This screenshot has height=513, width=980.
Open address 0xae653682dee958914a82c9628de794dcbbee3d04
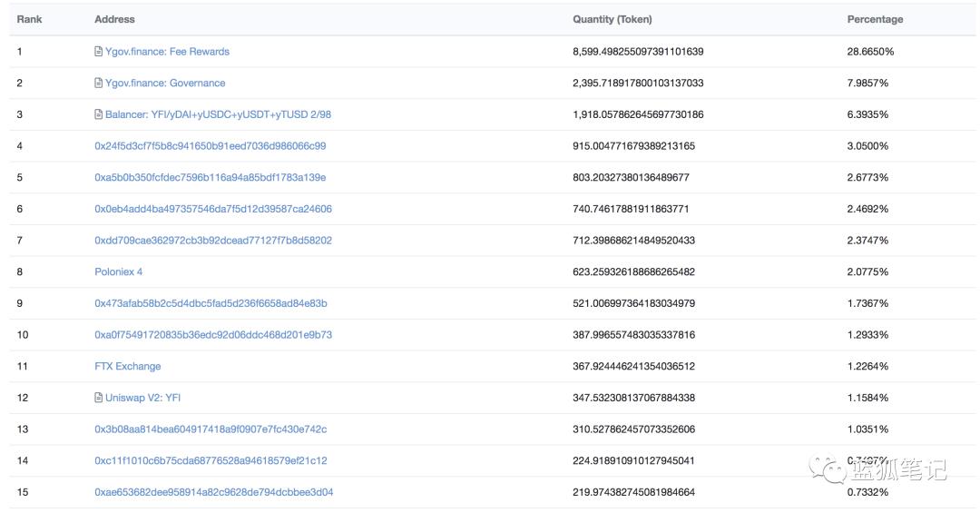pos(213,492)
